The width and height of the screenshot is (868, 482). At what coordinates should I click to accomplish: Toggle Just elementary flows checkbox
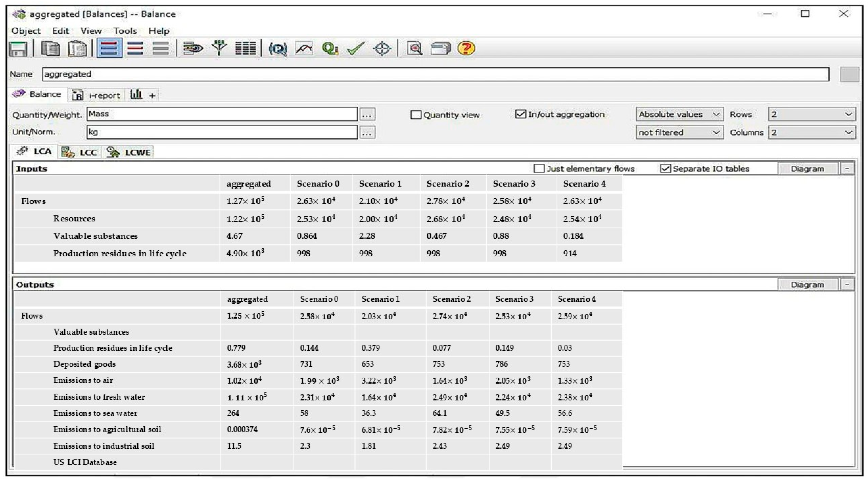[539, 168]
